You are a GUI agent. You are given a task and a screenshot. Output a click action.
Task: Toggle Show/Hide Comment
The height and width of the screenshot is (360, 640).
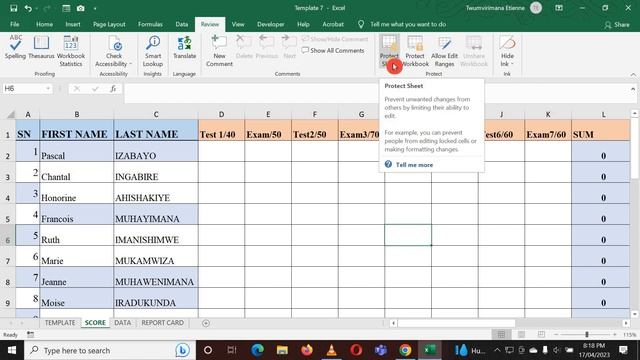[x=335, y=39]
